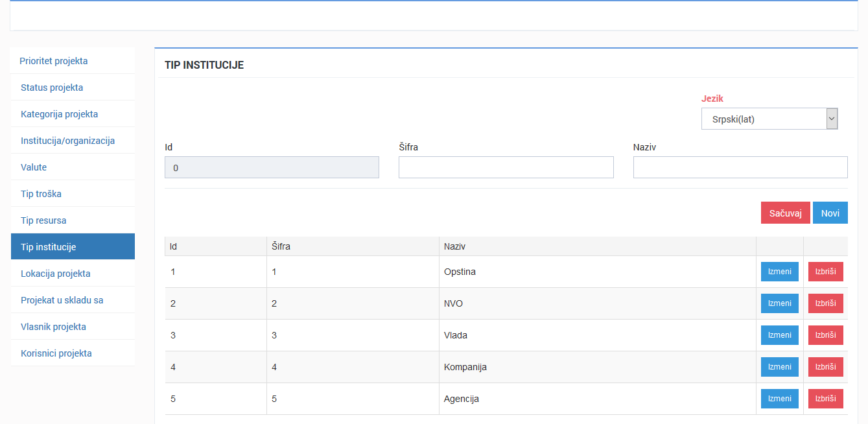Select Status projekta menu item
This screenshot has height=424, width=868.
pos(52,88)
